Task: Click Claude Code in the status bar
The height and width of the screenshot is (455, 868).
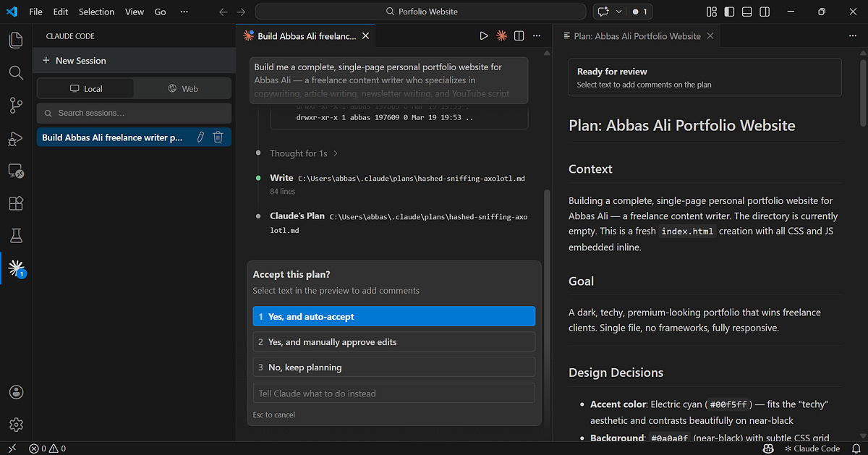Action: click(x=812, y=448)
